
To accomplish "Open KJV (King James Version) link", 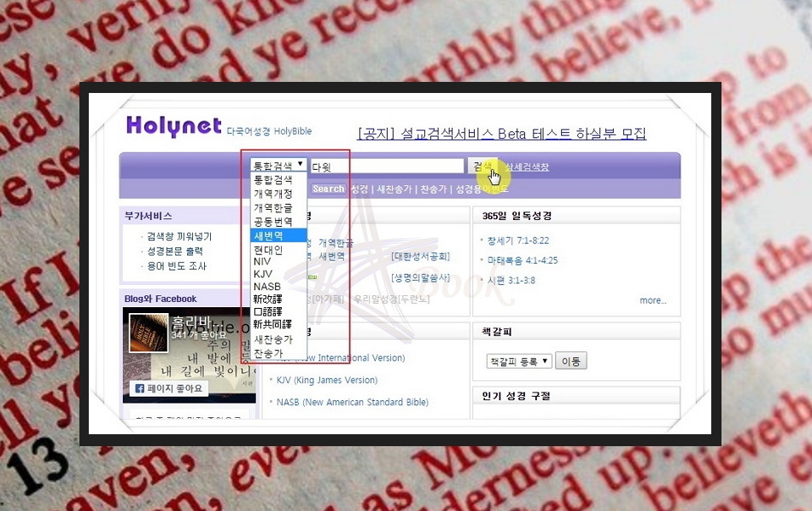I will (x=327, y=380).
